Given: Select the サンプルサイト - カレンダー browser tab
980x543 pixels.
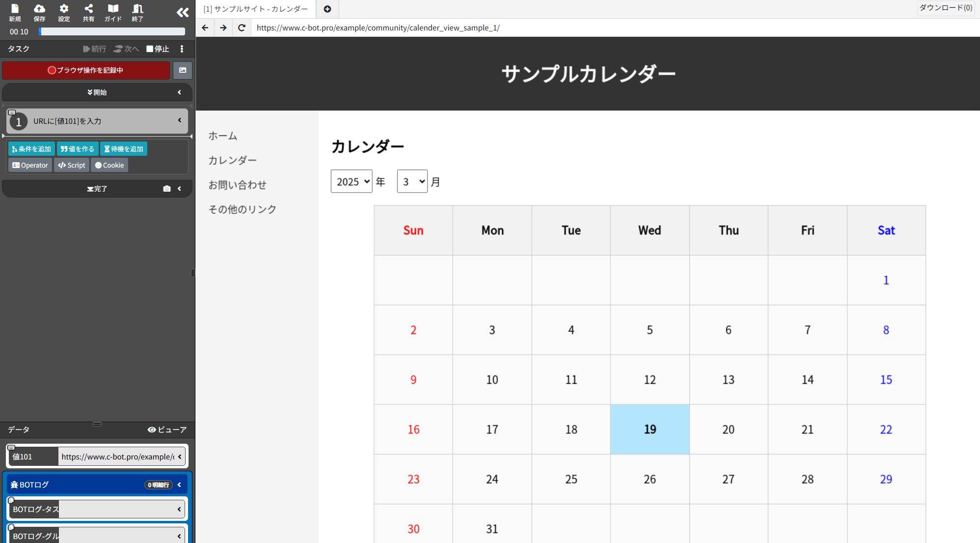Looking at the screenshot, I should point(256,9).
